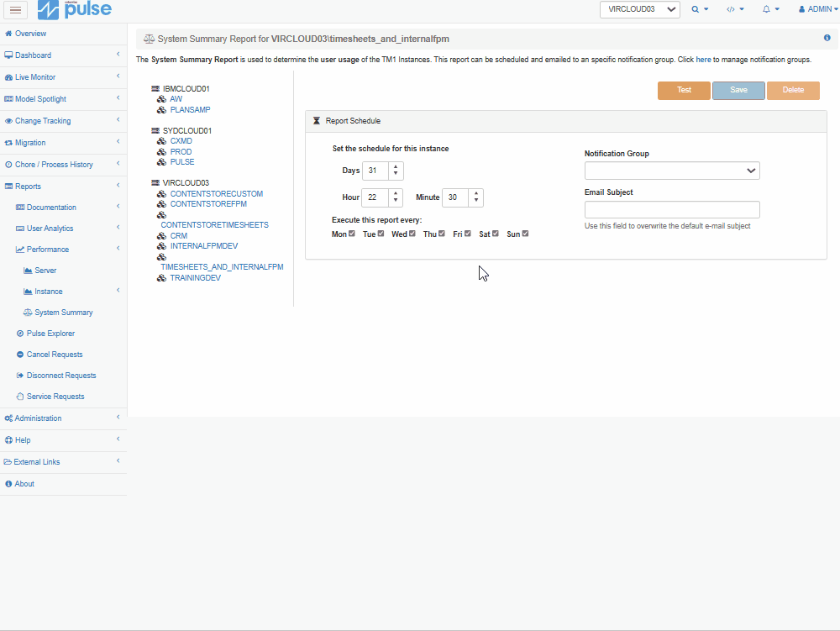Click the Pulse logo
The height and width of the screenshot is (631, 840).
tap(75, 9)
